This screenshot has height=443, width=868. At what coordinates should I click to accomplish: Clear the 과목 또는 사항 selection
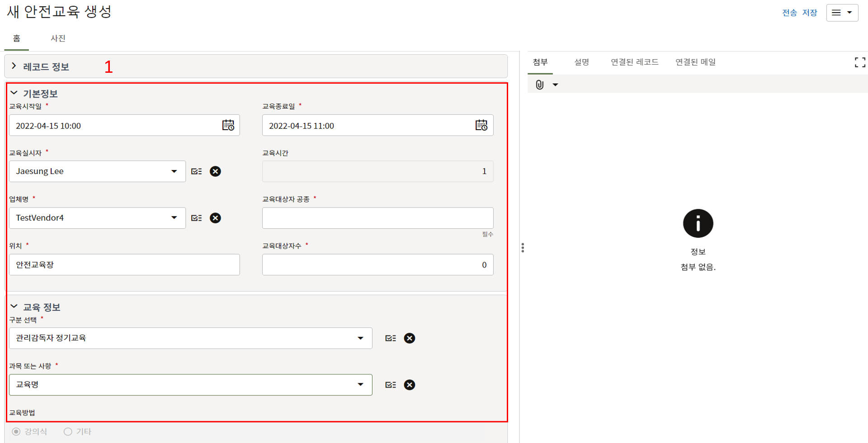(409, 385)
